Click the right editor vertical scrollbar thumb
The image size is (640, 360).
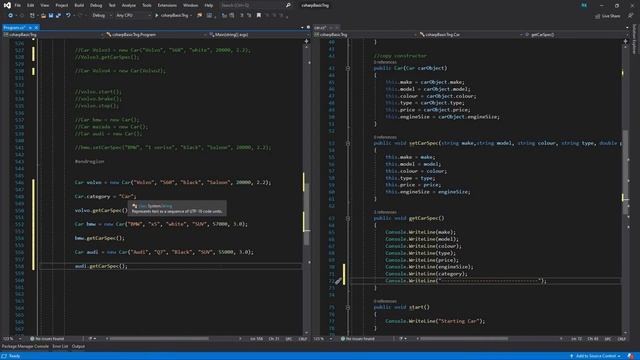tap(625, 171)
